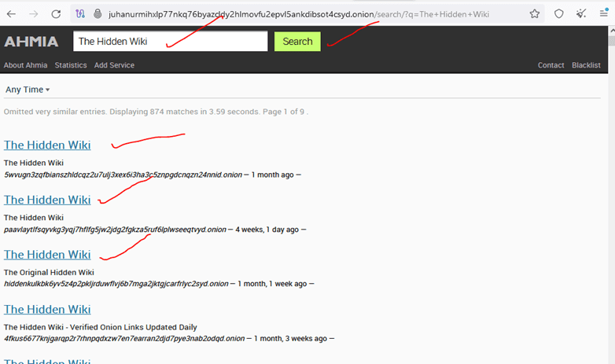Viewport: 615px width, 364px height.
Task: Open the Blacklist page
Action: point(586,65)
